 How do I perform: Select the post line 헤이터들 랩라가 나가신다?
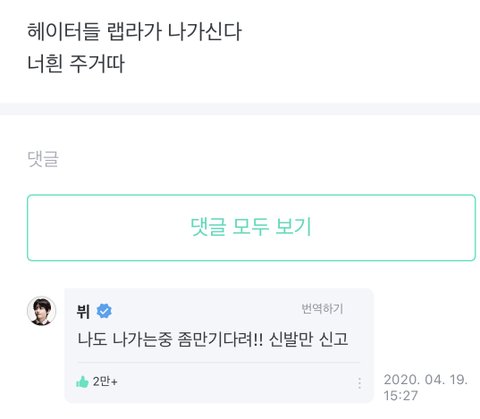[134, 32]
